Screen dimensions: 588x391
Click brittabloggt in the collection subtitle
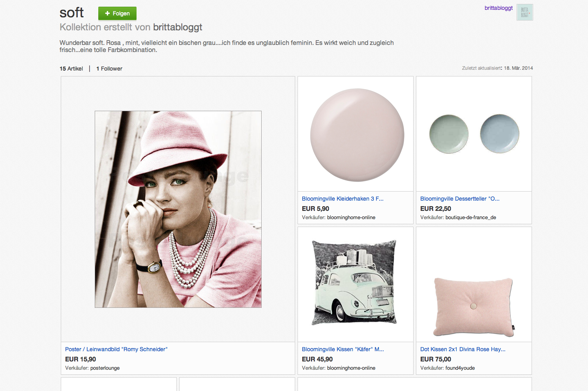[x=178, y=27]
